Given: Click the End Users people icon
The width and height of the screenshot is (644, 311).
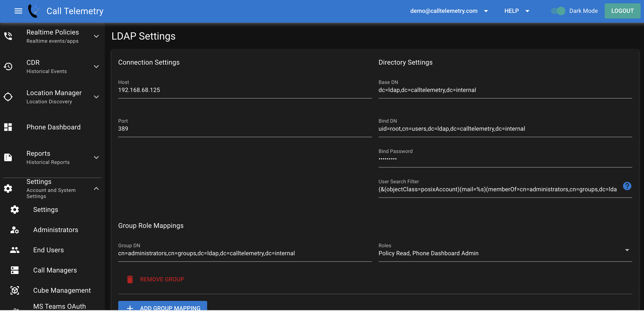Looking at the screenshot, I should click(x=15, y=250).
